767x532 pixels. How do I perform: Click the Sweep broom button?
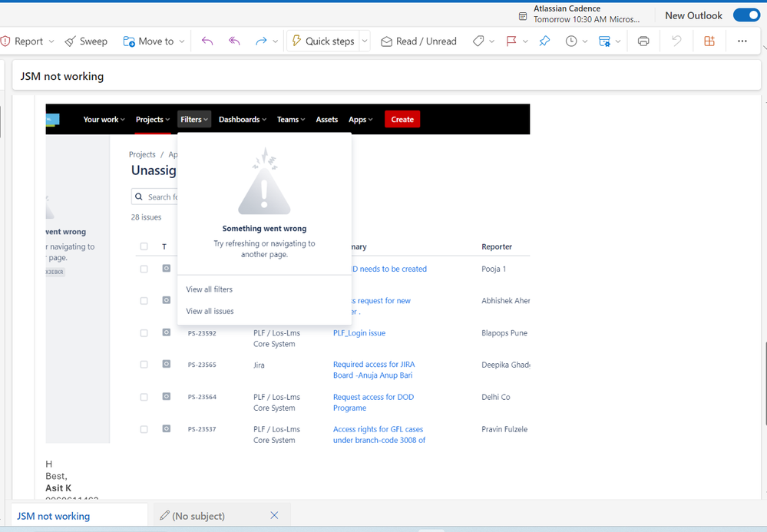(86, 41)
